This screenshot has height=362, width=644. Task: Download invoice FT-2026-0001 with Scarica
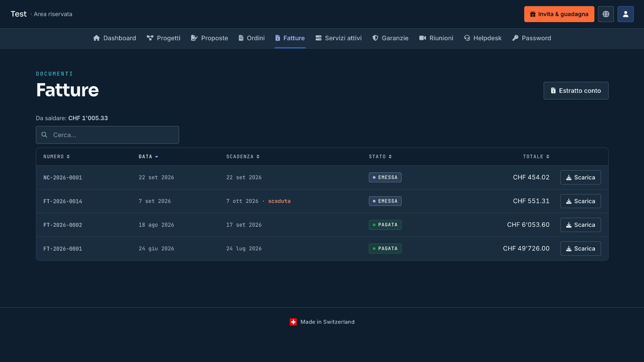[580, 248]
